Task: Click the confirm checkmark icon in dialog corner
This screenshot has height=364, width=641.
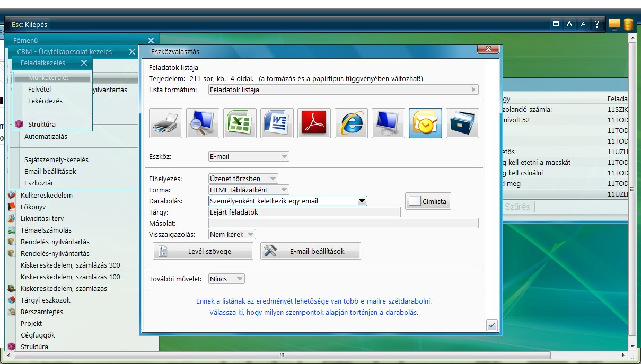Action: tap(491, 325)
